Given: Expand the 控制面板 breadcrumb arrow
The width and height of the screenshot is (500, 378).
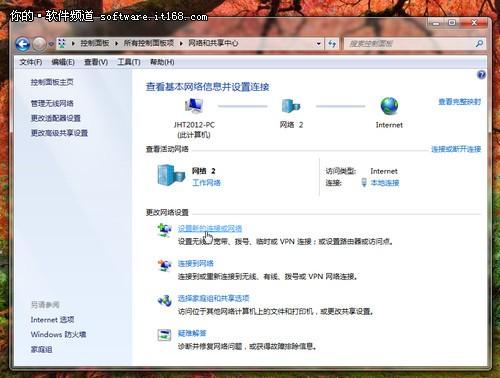Looking at the screenshot, I should point(116,43).
